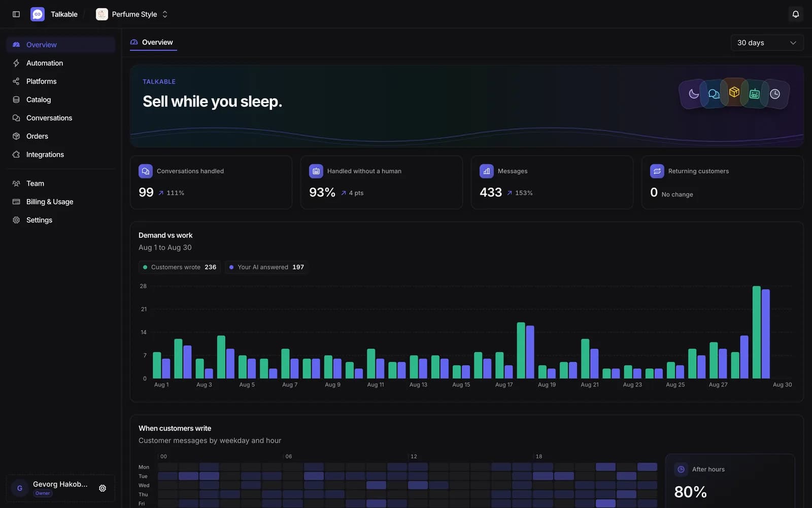The height and width of the screenshot is (508, 812).
Task: Click the tallest green bar near Aug 29
Action: point(757,332)
